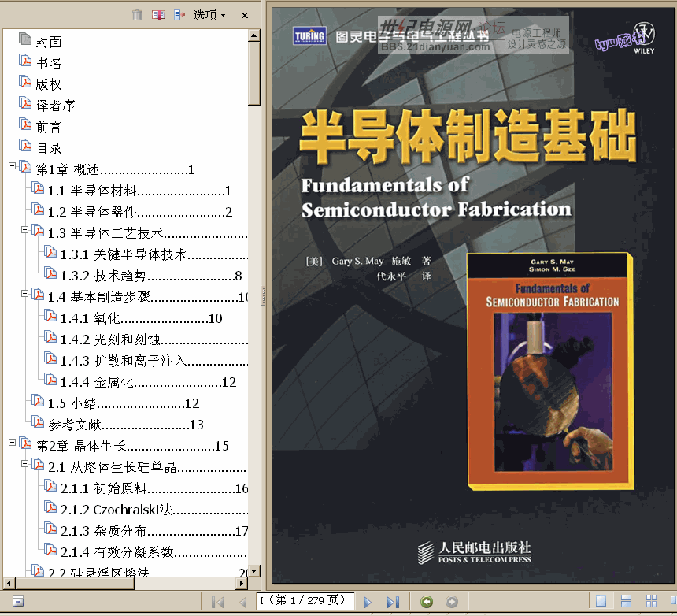Click horizontal scrollbar left arrow

(x=8, y=583)
